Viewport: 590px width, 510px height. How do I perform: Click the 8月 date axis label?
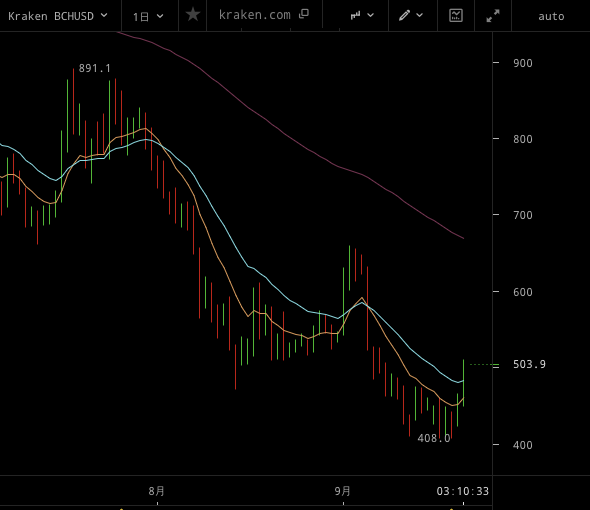157,491
